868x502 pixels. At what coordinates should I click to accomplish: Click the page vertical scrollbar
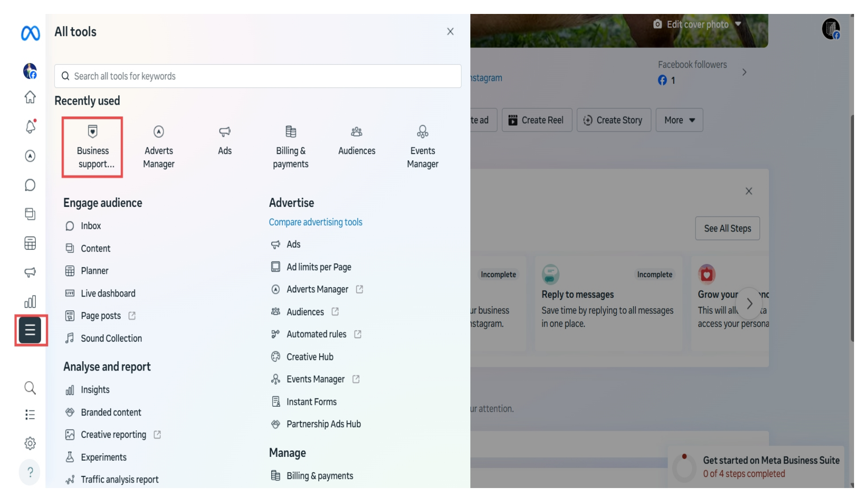[852, 228]
